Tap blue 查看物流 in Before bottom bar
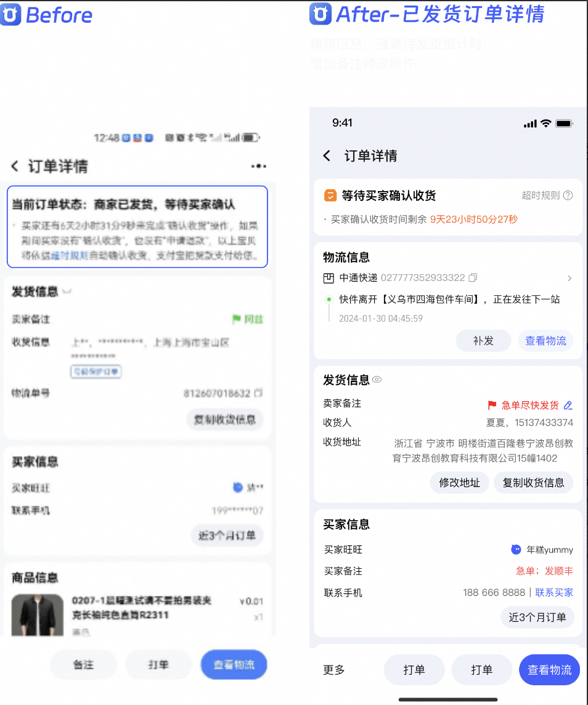The width and height of the screenshot is (588, 705). click(x=234, y=664)
